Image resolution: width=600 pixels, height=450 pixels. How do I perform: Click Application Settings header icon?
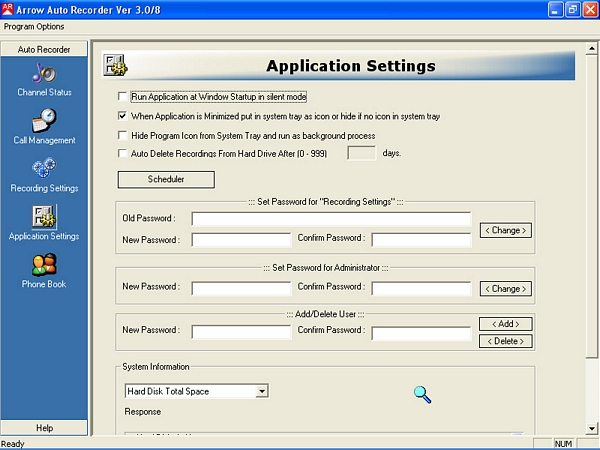(x=115, y=65)
